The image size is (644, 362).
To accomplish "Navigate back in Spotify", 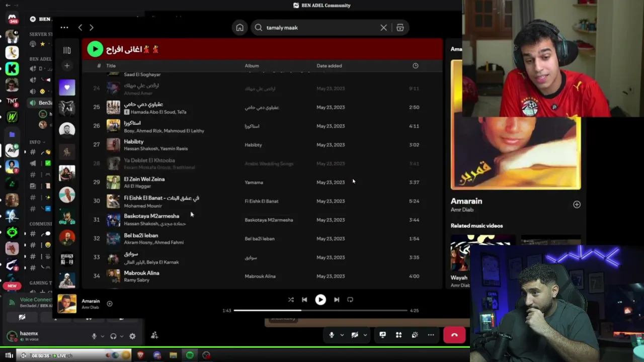I will [x=80, y=28].
